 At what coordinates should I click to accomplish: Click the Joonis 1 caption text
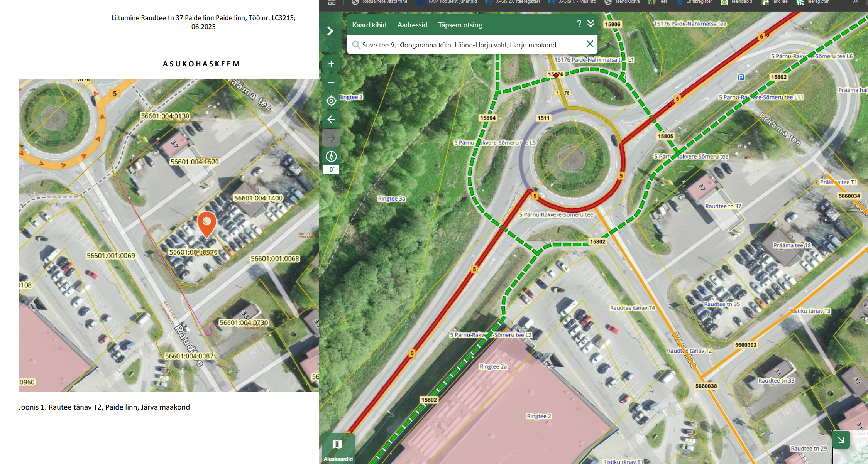click(104, 407)
